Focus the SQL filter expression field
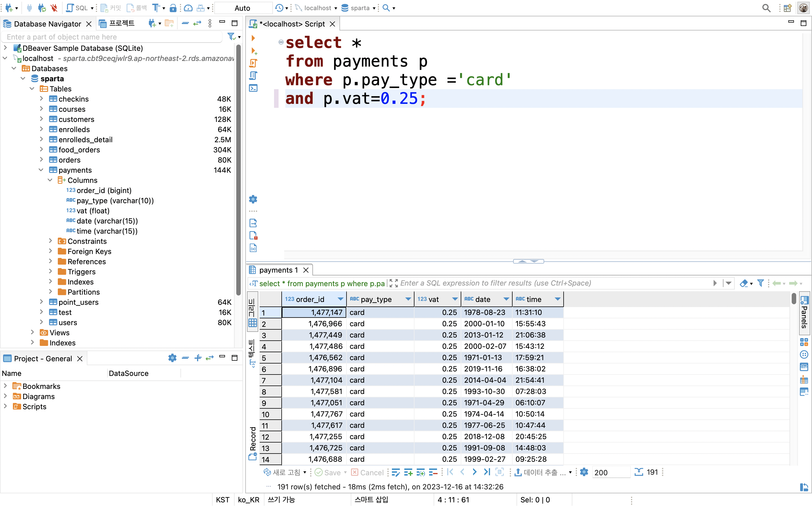This screenshot has width=812, height=508. (554, 283)
